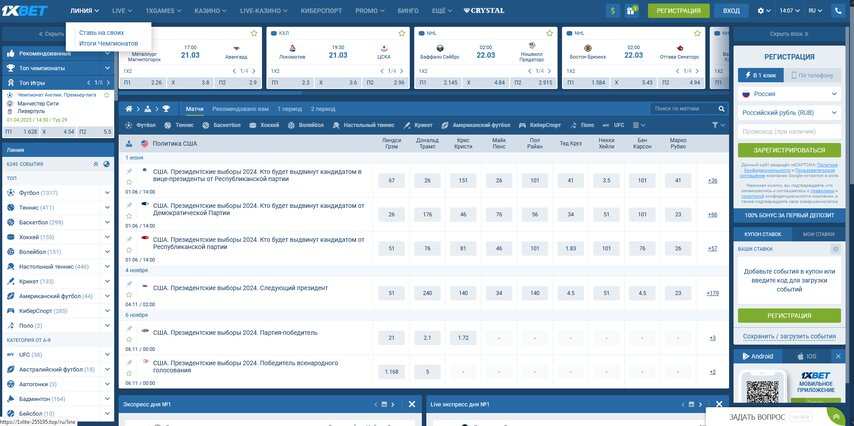Open the LIVE dropdown menu
The image size is (854, 426).
[x=122, y=10]
